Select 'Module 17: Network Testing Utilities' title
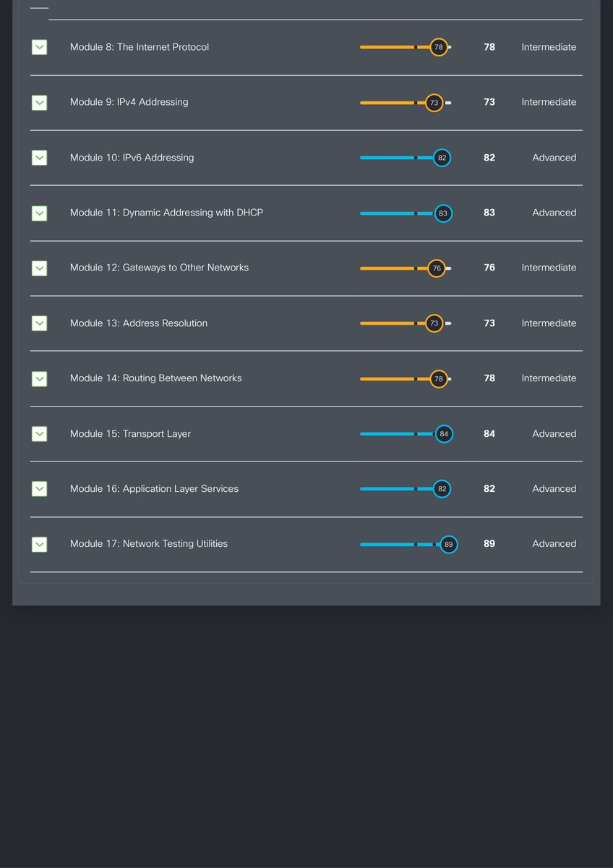This screenshot has height=868, width=613. click(x=149, y=544)
